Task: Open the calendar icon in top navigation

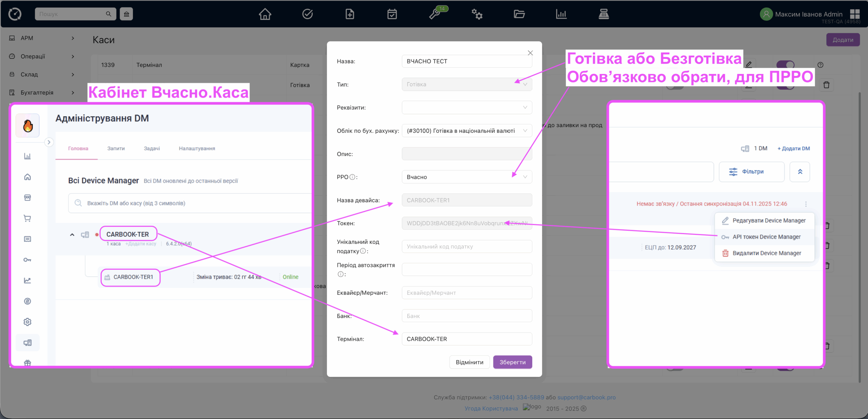Action: click(392, 14)
